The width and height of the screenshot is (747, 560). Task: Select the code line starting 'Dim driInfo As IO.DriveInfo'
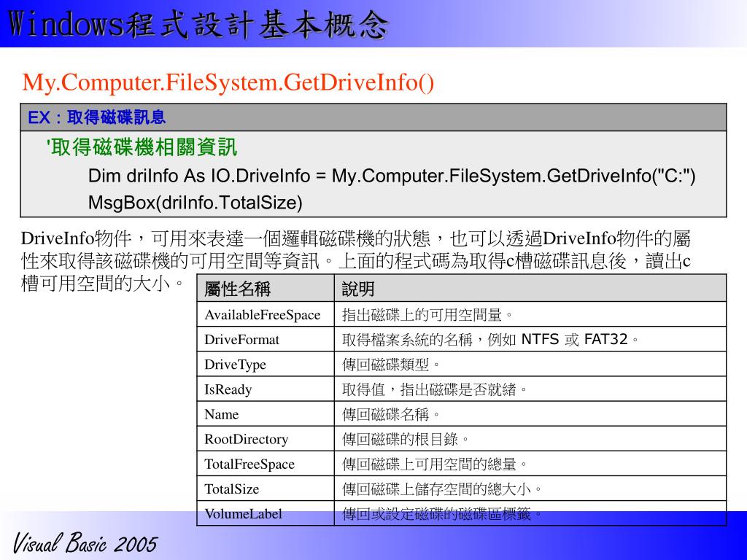(392, 176)
